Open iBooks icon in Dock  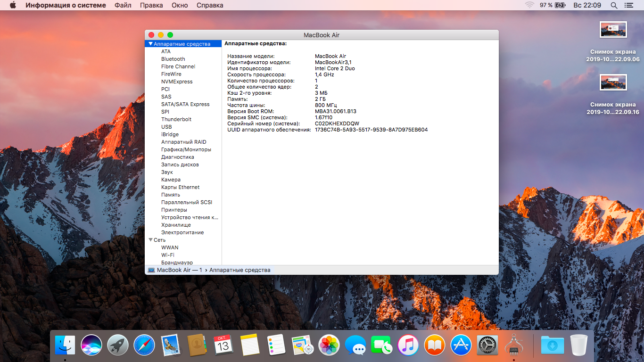435,345
